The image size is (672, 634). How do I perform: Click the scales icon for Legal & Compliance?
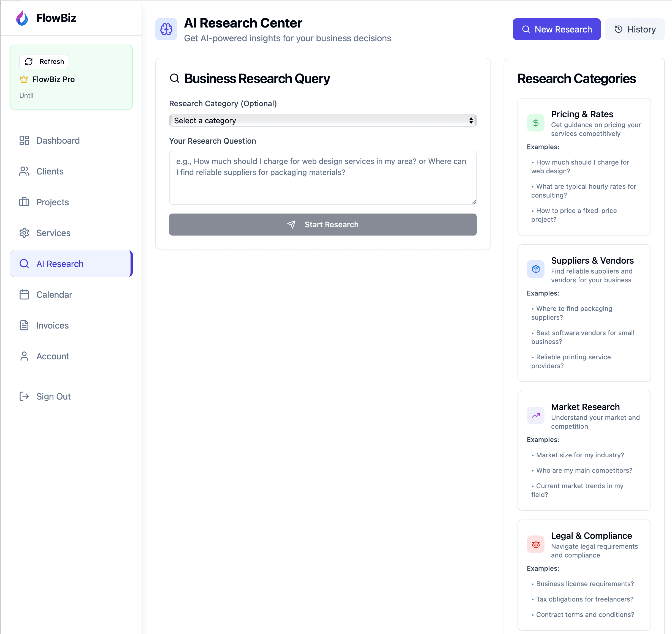[535, 544]
